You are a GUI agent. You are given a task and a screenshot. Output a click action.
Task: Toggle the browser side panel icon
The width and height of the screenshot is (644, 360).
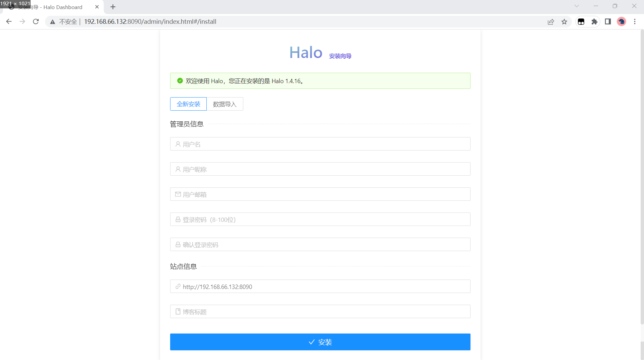pos(608,22)
